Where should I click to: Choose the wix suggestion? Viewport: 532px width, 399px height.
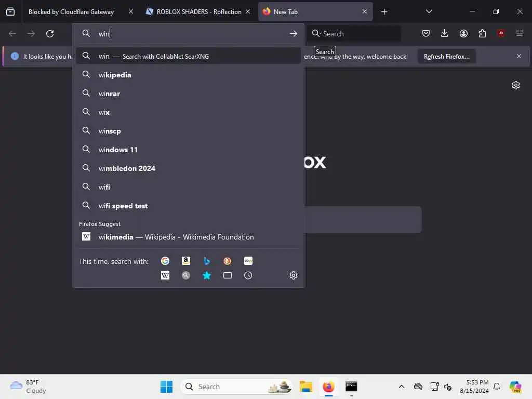(188, 112)
